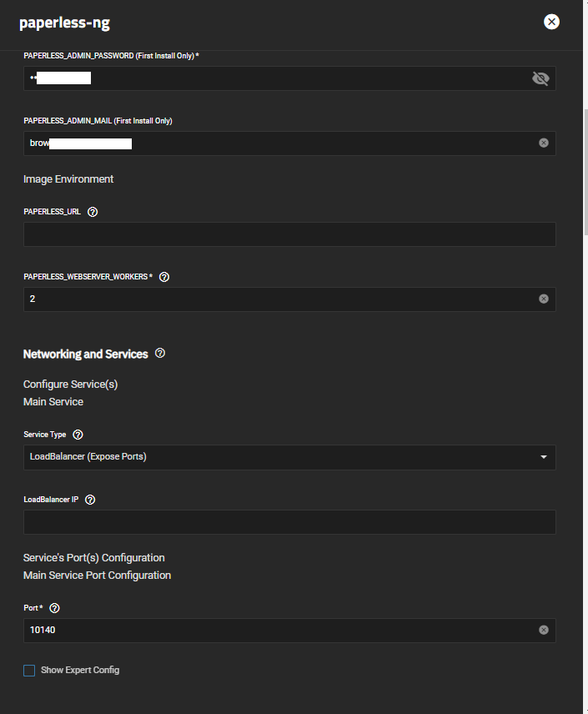Clear the webserver workers value
588x714 pixels.
(543, 299)
